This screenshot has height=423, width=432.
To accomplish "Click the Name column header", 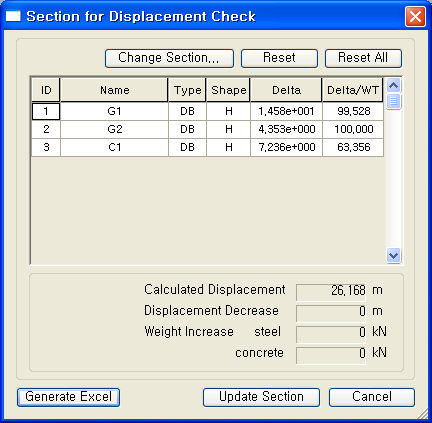I will click(x=114, y=90).
